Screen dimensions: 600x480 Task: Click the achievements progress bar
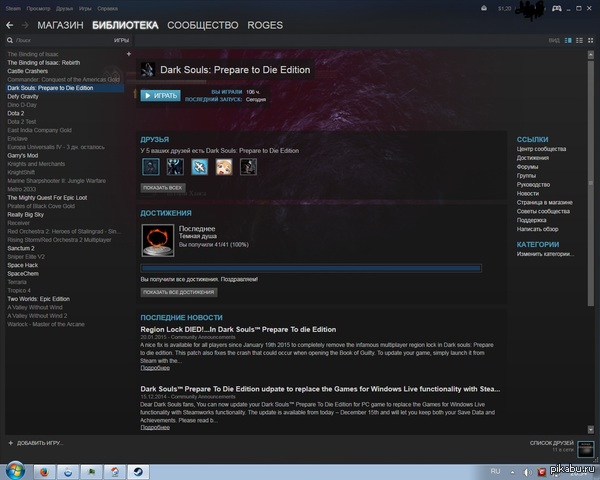(311, 267)
